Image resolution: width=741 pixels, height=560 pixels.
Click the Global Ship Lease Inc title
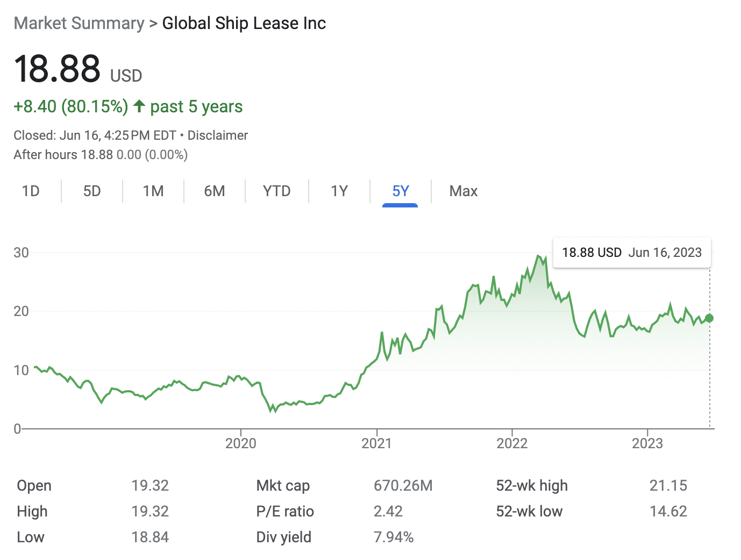(244, 23)
